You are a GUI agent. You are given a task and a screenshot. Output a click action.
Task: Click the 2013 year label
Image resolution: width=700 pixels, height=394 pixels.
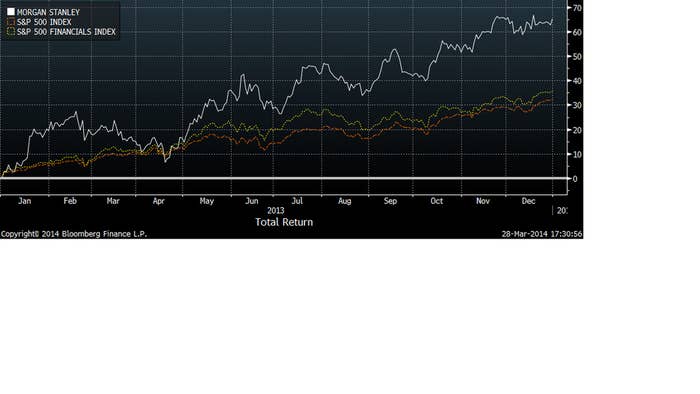pos(275,211)
